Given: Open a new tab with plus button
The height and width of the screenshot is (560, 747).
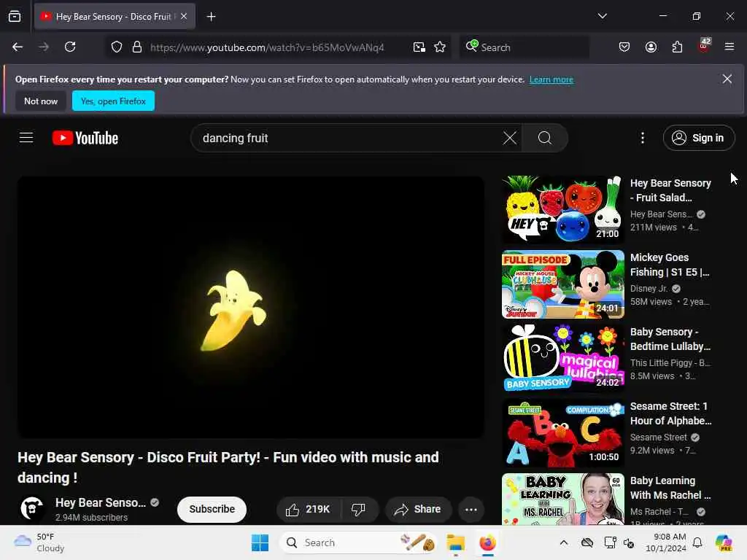Looking at the screenshot, I should [x=211, y=17].
